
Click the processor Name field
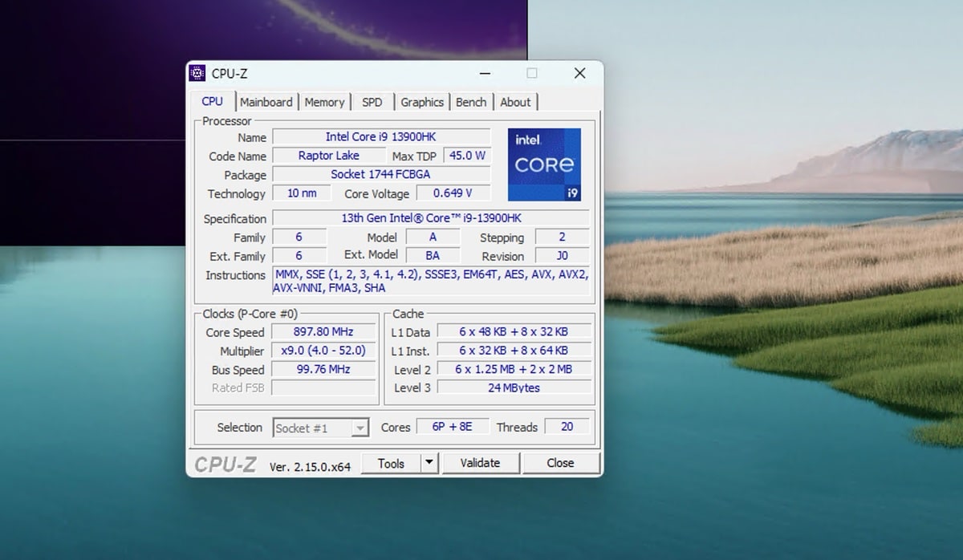click(381, 137)
